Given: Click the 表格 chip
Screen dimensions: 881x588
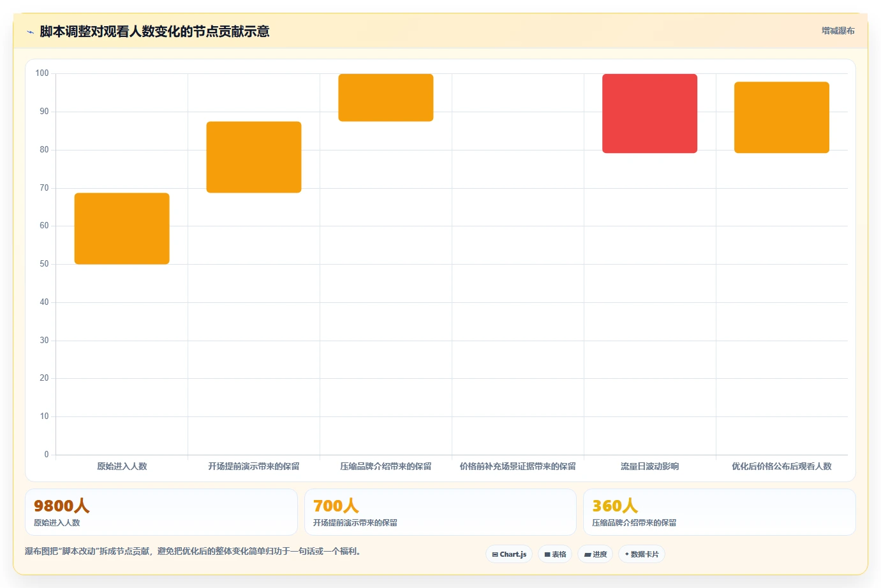Looking at the screenshot, I should (x=555, y=554).
